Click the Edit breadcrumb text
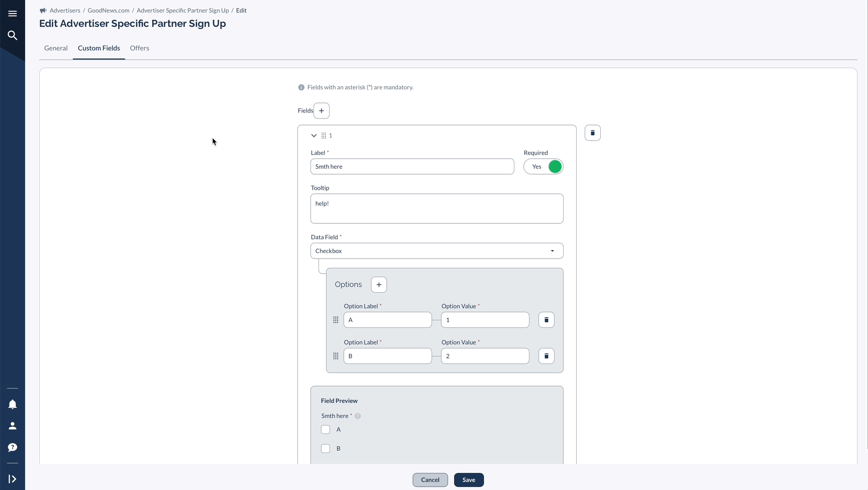This screenshot has width=868, height=490. pyautogui.click(x=242, y=11)
